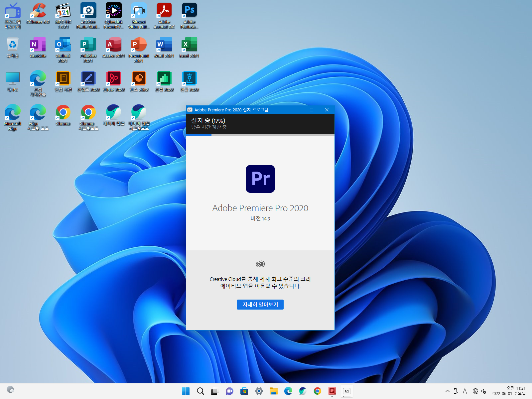532x399 pixels.
Task: Select the Publisher 2021 desktop shortcut
Action: [88, 50]
